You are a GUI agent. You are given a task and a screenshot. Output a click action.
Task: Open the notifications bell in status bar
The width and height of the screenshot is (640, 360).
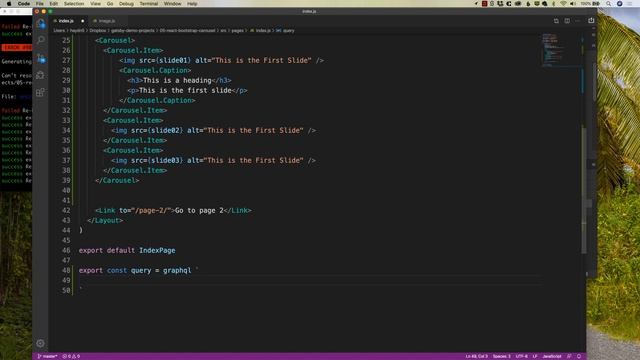579,356
